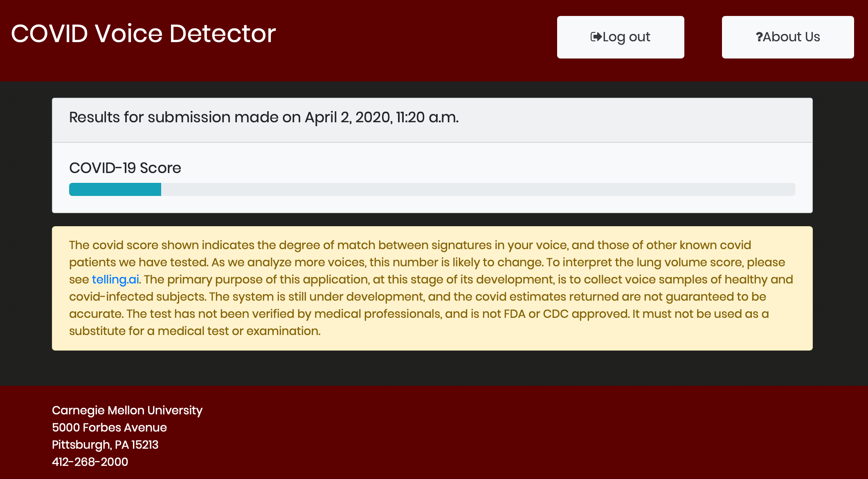The height and width of the screenshot is (479, 868).
Task: Click 'Pittsburgh, PA 15213' in the footer
Action: 105,445
